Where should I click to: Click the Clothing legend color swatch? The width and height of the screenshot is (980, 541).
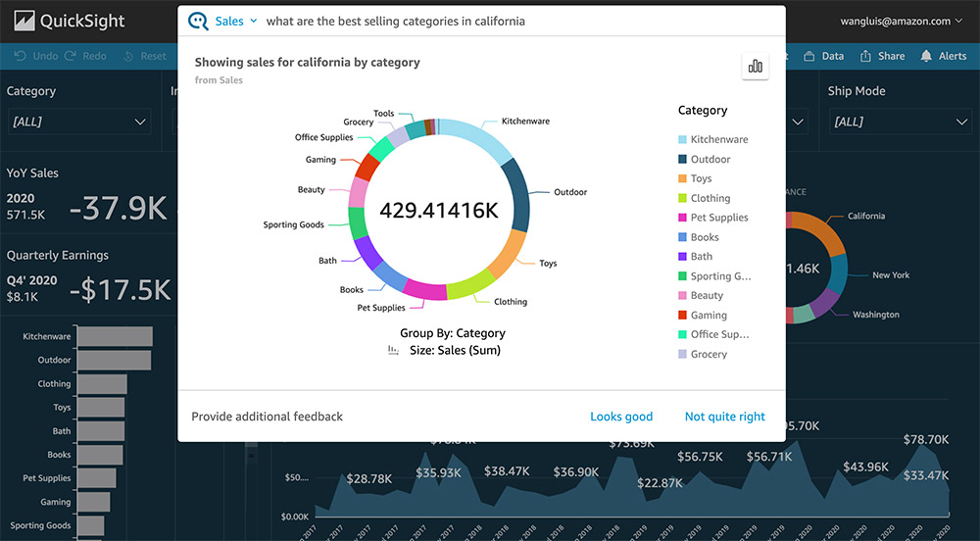[682, 198]
